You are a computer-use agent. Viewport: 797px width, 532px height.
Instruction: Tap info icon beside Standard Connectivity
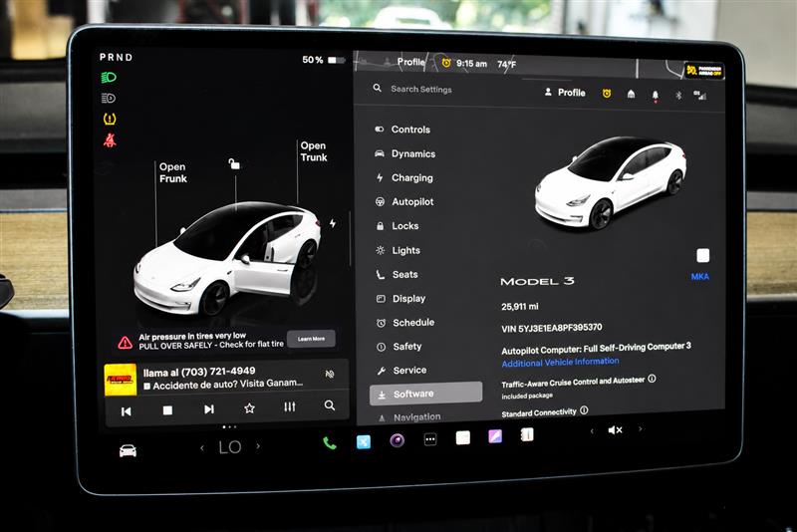tap(584, 410)
